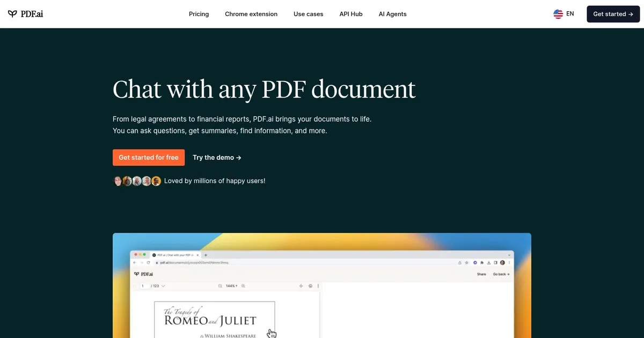The image size is (644, 338).
Task: Click page number field in preview
Action: coord(145,286)
